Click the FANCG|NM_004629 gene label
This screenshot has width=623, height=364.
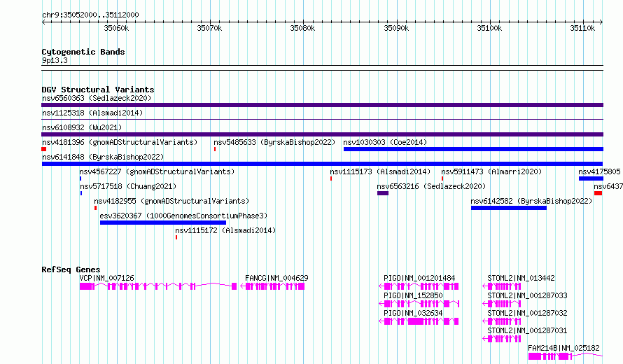click(x=276, y=278)
